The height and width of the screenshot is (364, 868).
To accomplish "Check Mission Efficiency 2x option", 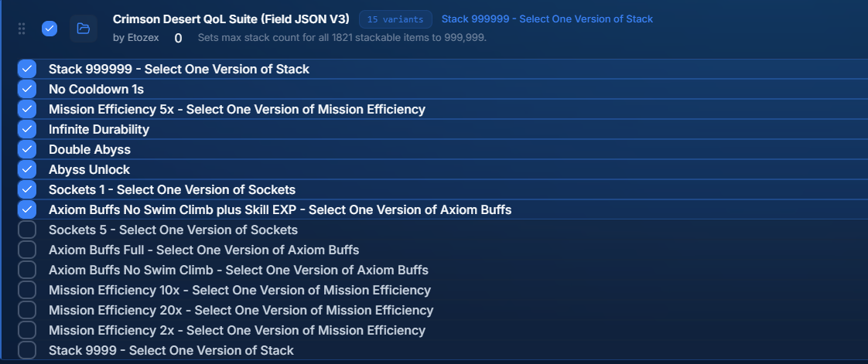I will click(26, 330).
